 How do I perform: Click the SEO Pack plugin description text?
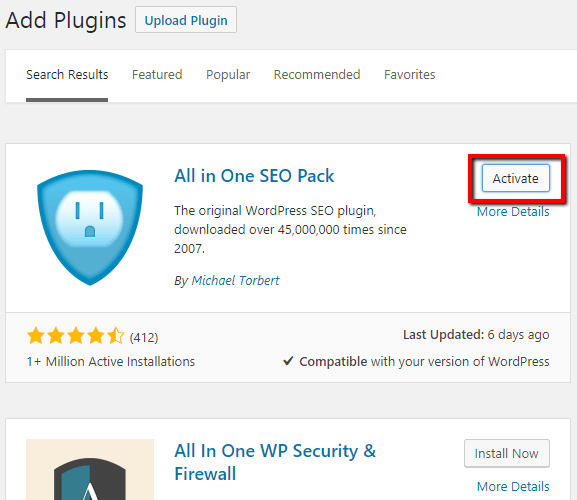click(x=290, y=230)
